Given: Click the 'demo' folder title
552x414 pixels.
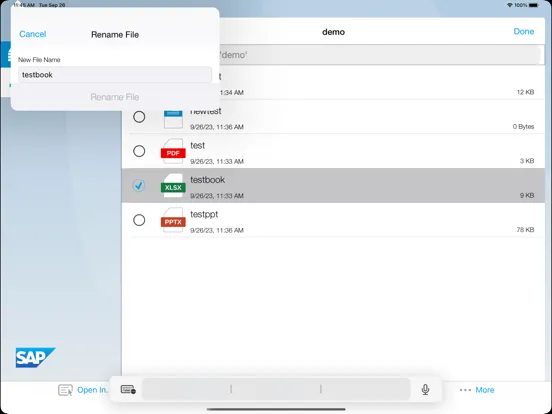Looking at the screenshot, I should pos(333,32).
